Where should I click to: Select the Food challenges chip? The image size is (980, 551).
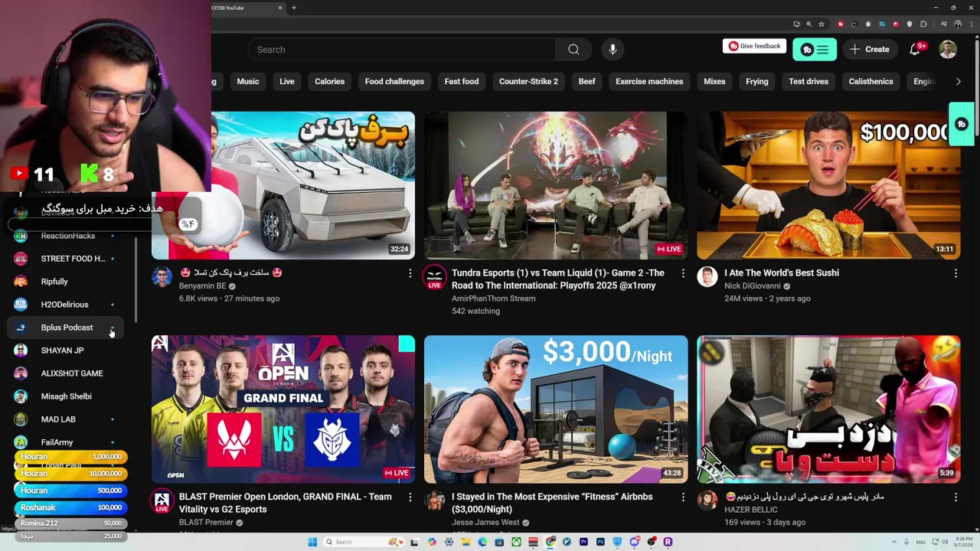click(x=394, y=81)
